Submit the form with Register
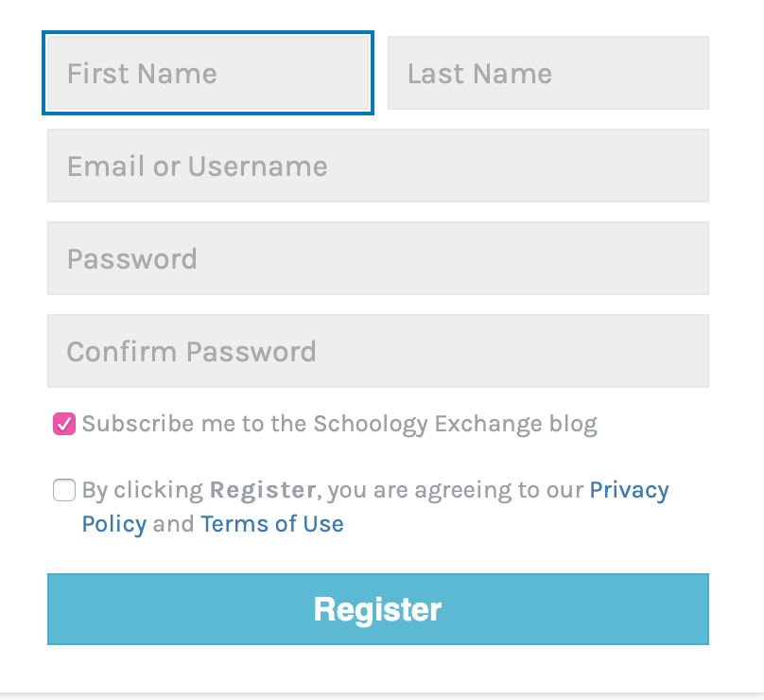 coord(377,609)
